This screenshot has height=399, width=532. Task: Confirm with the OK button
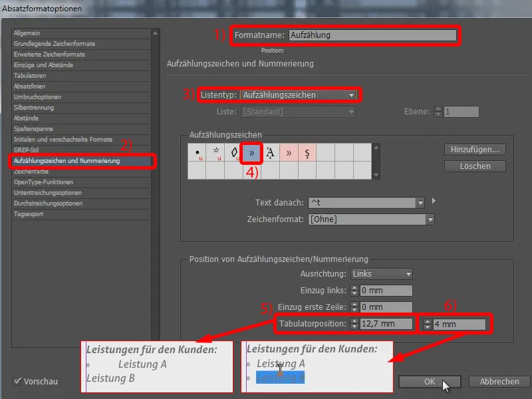coord(430,382)
